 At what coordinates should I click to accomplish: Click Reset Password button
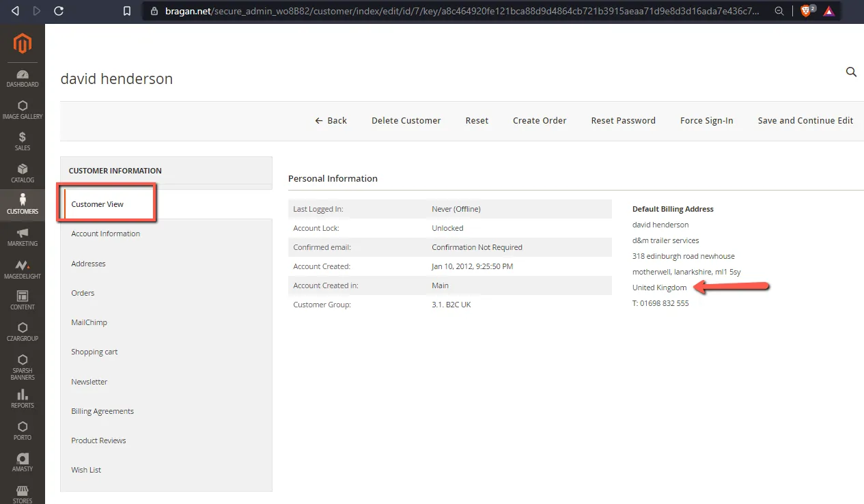pos(623,120)
